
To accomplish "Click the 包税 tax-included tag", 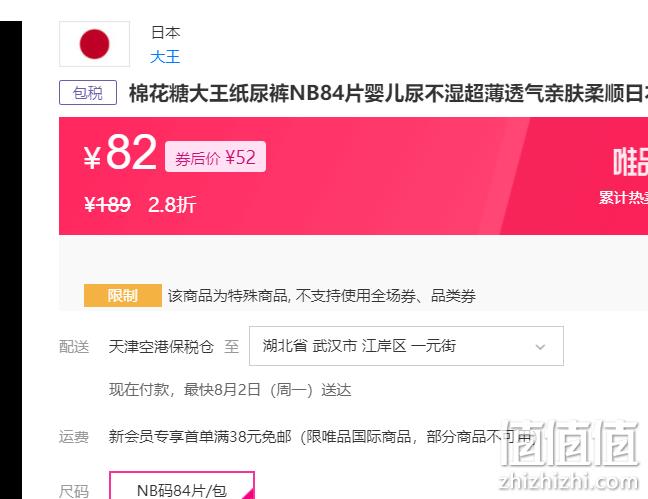I will pos(88,93).
